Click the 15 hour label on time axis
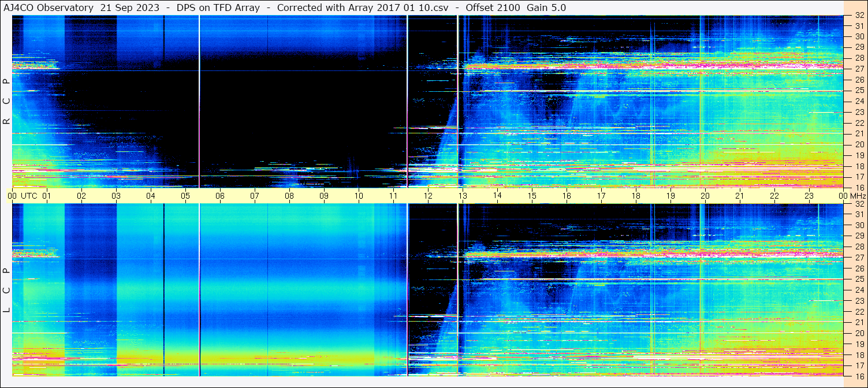This screenshot has height=388, width=868. pyautogui.click(x=532, y=196)
